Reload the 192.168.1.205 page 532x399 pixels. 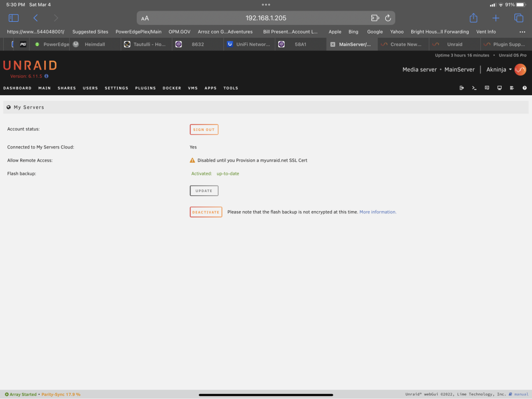388,18
